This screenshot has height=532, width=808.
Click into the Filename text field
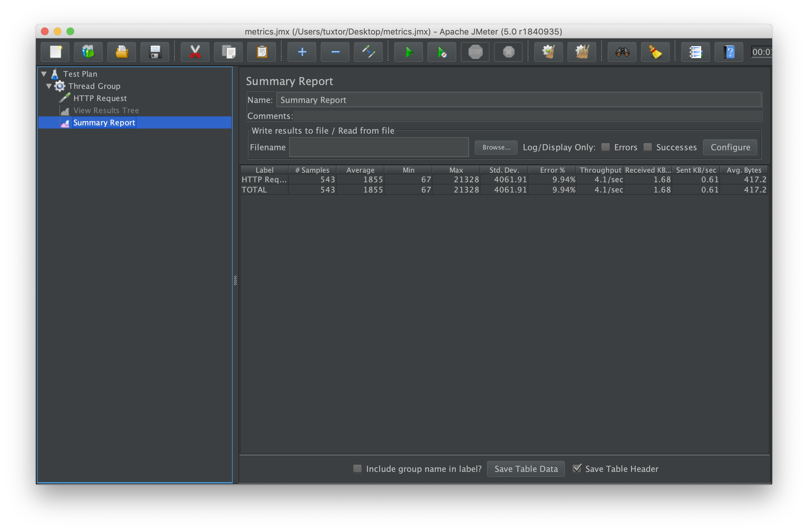coord(378,147)
